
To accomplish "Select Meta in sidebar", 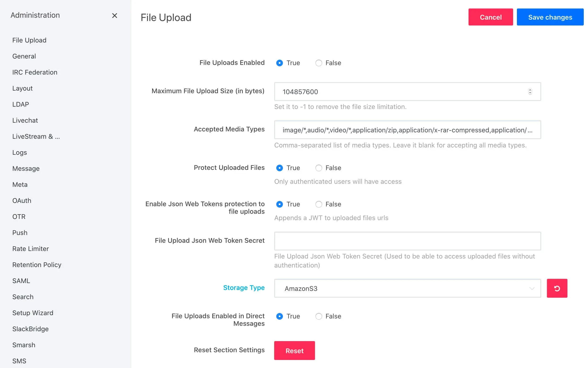I will pyautogui.click(x=20, y=185).
